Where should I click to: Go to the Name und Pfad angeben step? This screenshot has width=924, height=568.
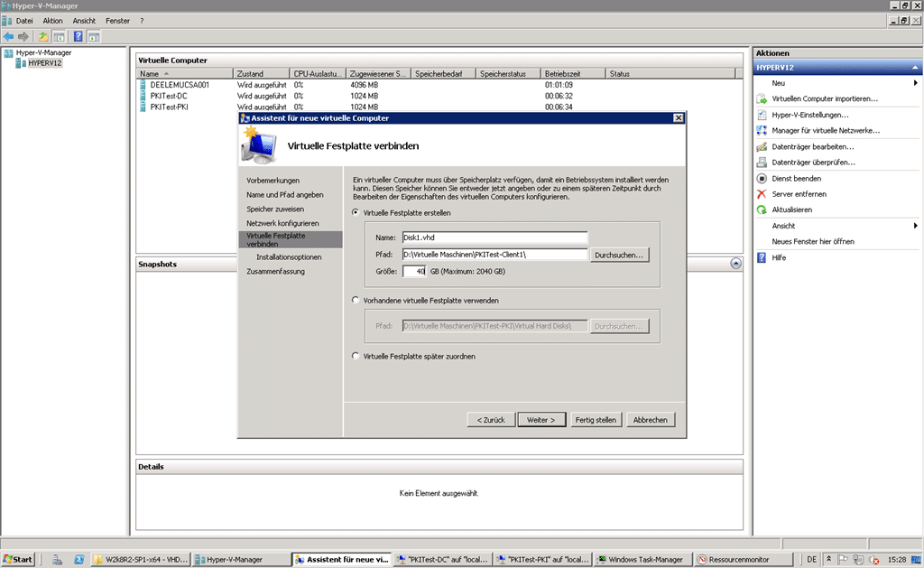tap(284, 195)
